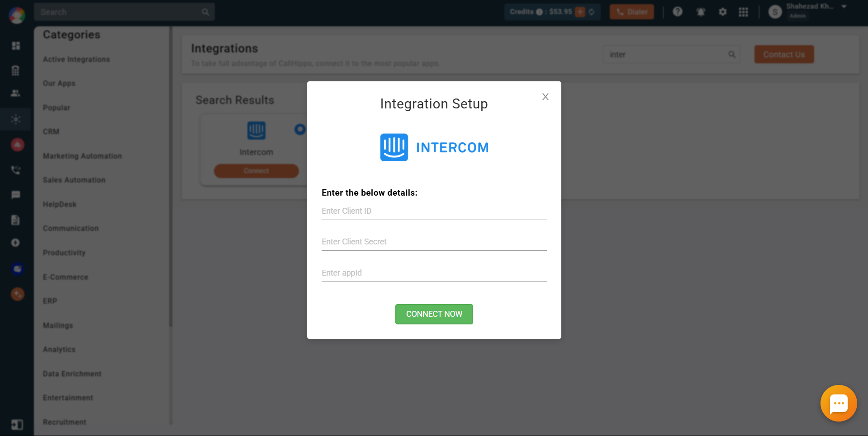Click the categories panel scrollbar
This screenshot has height=436, width=868.
171,176
